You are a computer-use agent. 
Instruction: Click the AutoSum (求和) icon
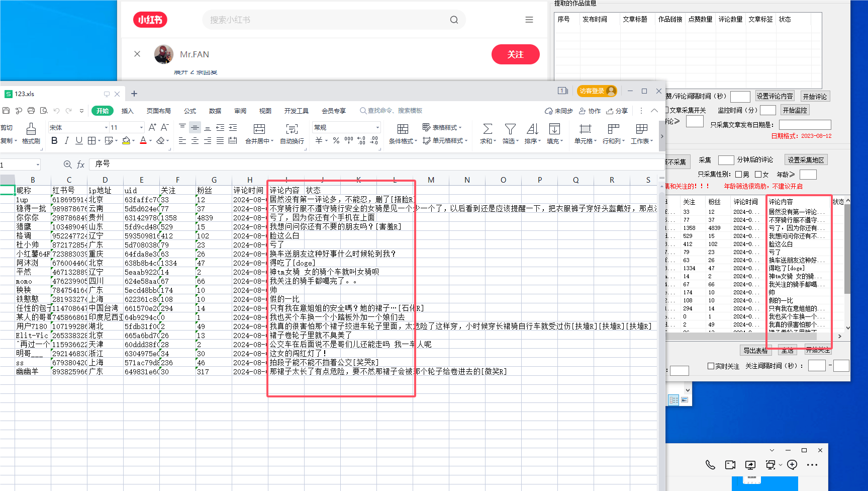click(x=487, y=134)
